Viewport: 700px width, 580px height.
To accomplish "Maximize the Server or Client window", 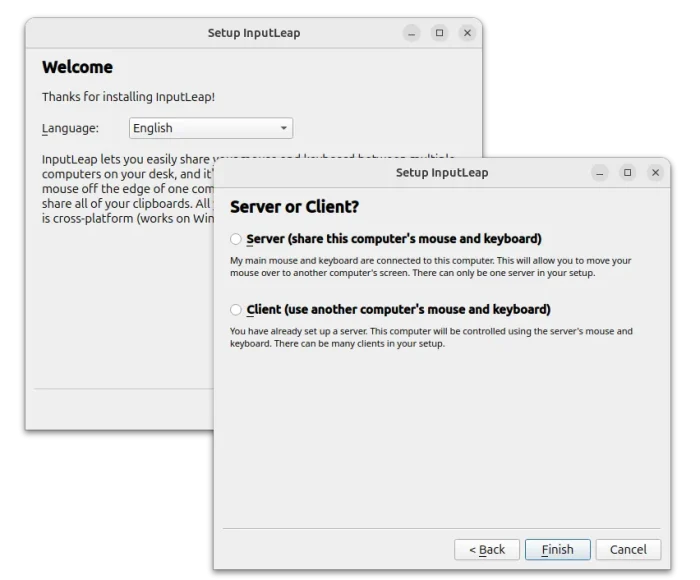I will [x=627, y=173].
